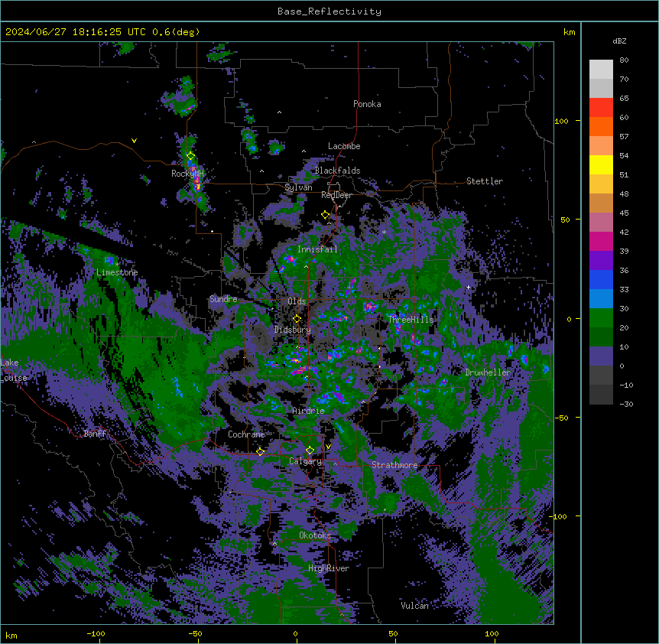Click the RockyMH label
The image size is (659, 644).
187,174
